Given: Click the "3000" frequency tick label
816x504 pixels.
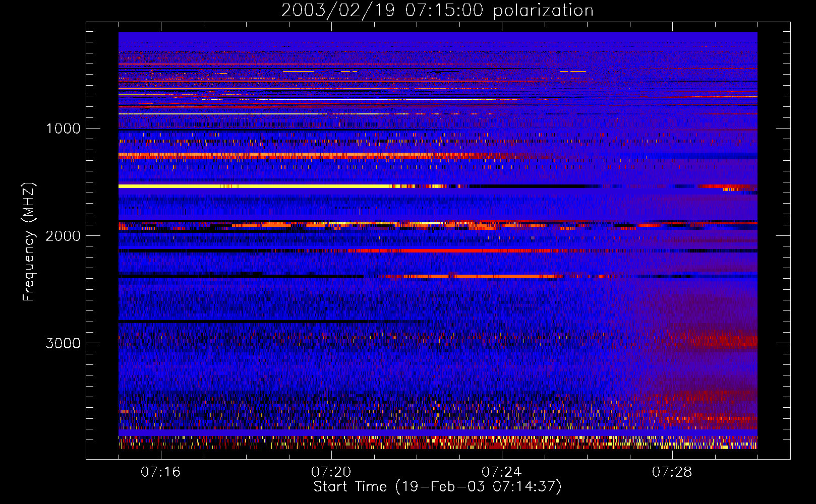Looking at the screenshot, I should 63,343.
